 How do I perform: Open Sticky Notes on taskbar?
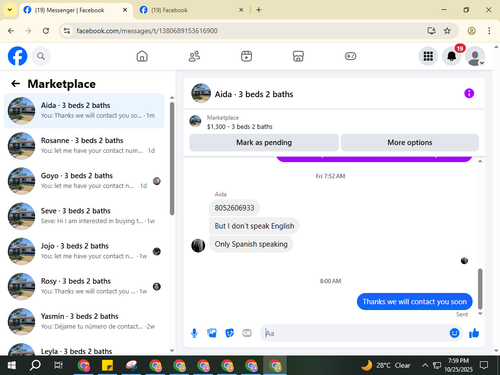click(x=107, y=365)
